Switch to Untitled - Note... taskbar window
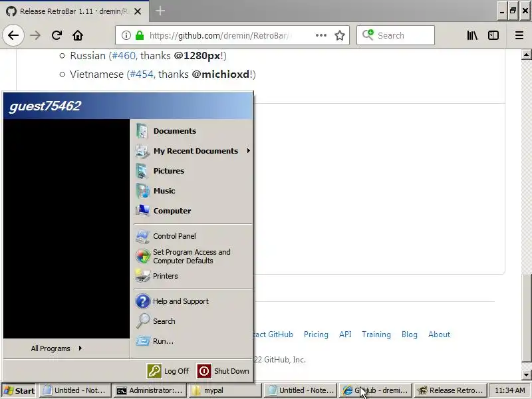The height and width of the screenshot is (399, 532). point(300,390)
